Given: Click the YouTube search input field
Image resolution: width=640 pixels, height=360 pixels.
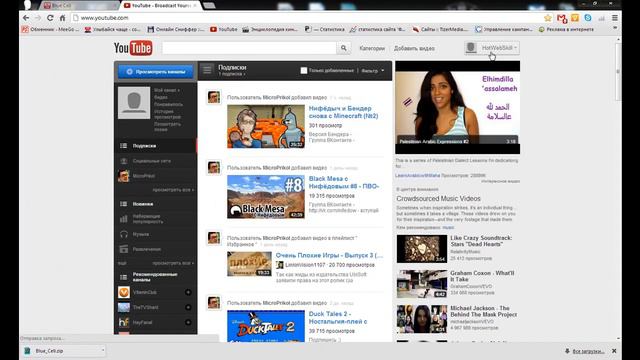Looking at the screenshot, I should click(249, 48).
